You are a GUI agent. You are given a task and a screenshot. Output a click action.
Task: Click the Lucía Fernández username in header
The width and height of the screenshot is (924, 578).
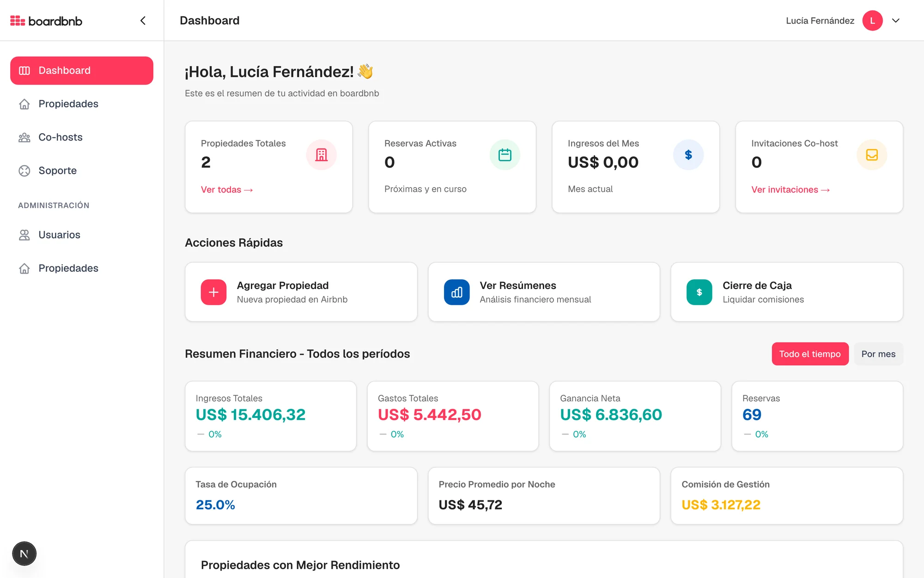pos(820,21)
